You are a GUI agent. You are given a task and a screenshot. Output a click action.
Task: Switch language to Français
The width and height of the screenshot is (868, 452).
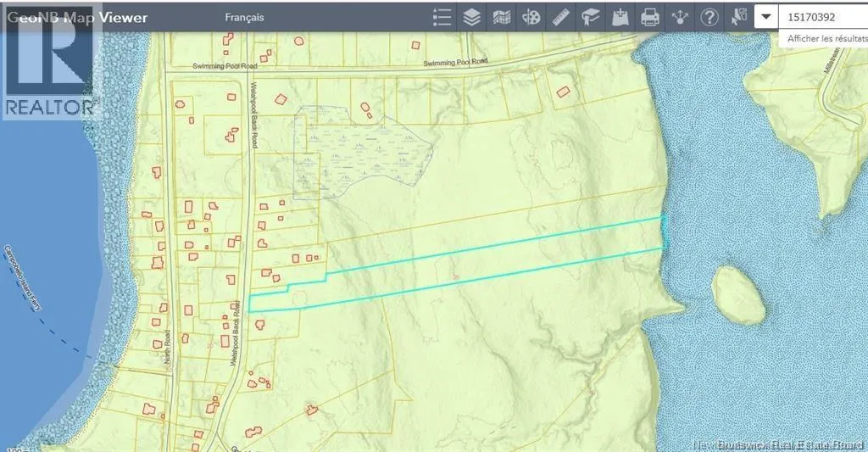point(244,17)
